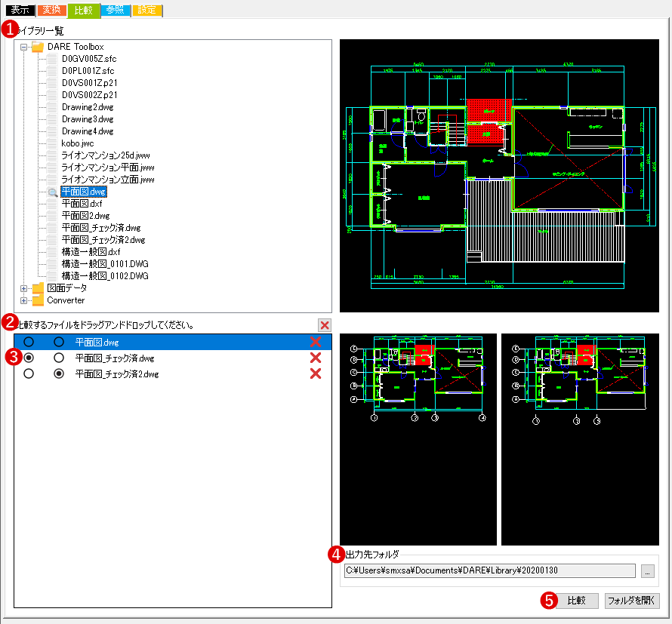This screenshot has width=672, height=624.
Task: Remove 平面図_チェック済2.dwg from comparison list
Action: click(316, 373)
